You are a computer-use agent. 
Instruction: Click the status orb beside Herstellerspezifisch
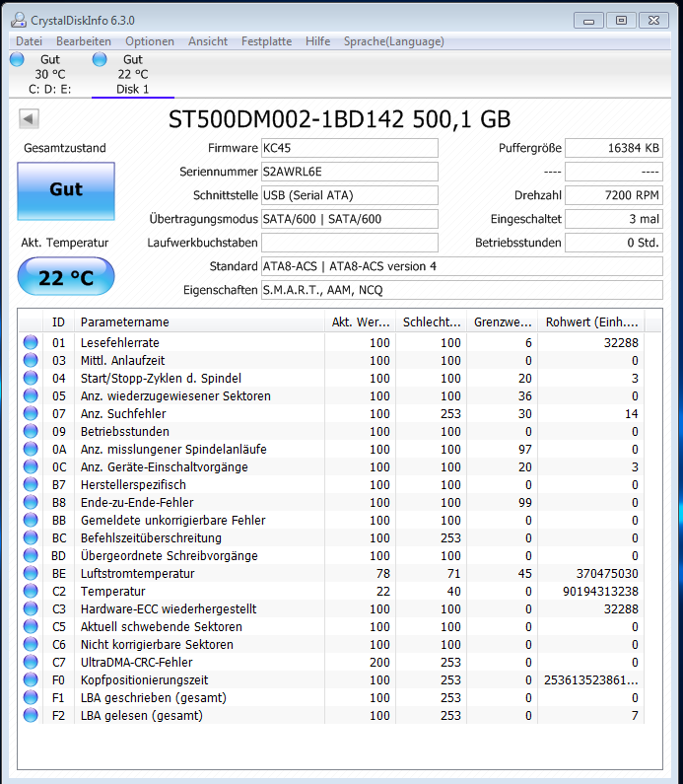click(31, 484)
